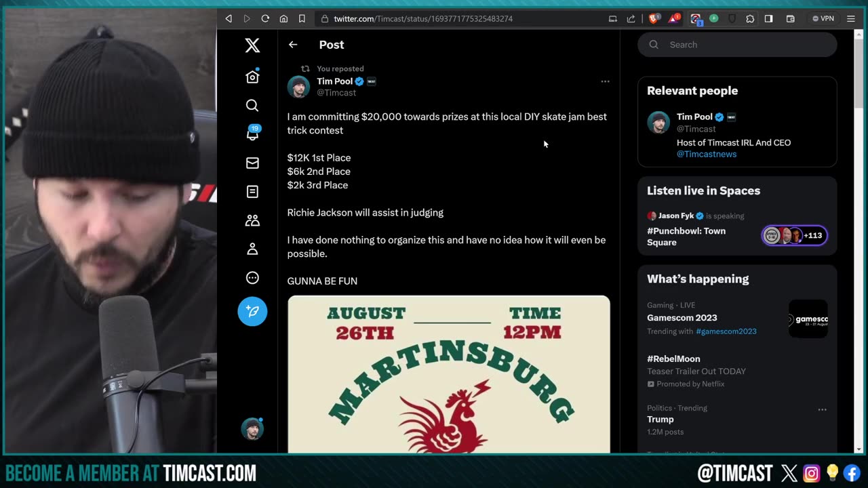868x488 pixels.
Task: Bookmark this page with the bookmark icon
Action: pyautogui.click(x=302, y=19)
